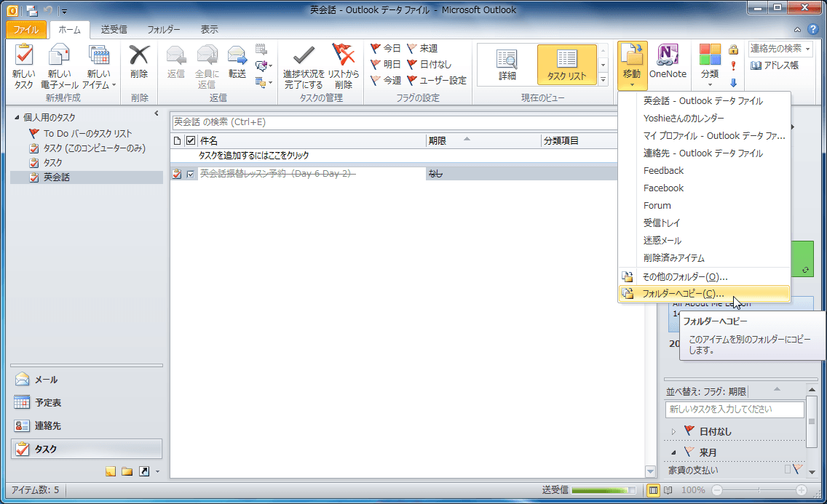
Task: Switch to the Send/Receive (送受信) tab
Action: tap(114, 30)
